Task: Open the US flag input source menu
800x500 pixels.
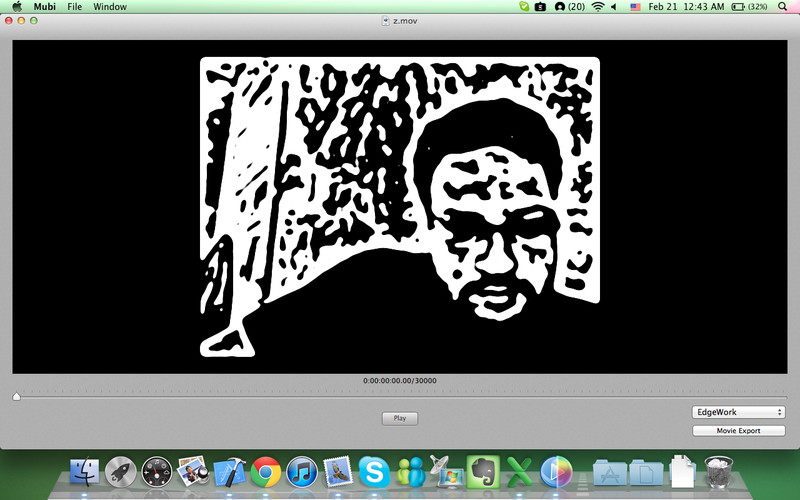Action: (635, 7)
